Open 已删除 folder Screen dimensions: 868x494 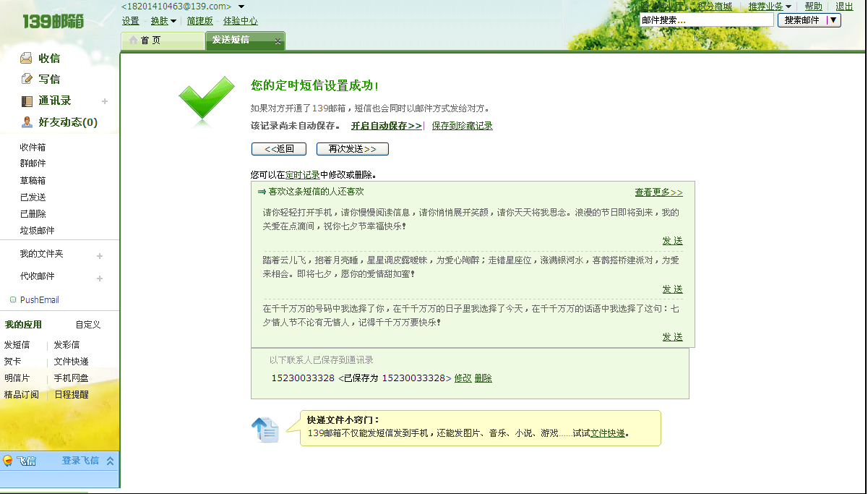[x=33, y=214]
